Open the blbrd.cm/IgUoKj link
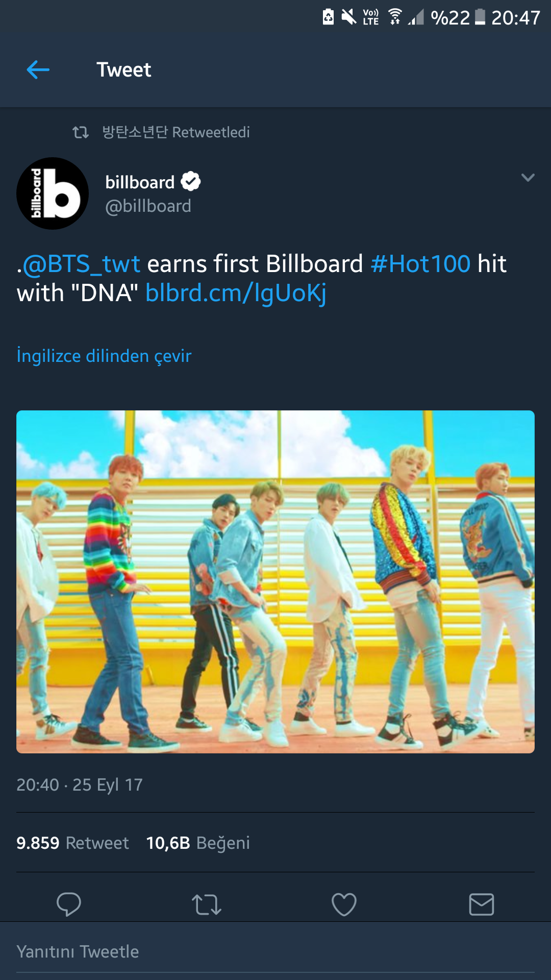Viewport: 551px width, 980px height. pyautogui.click(x=236, y=293)
